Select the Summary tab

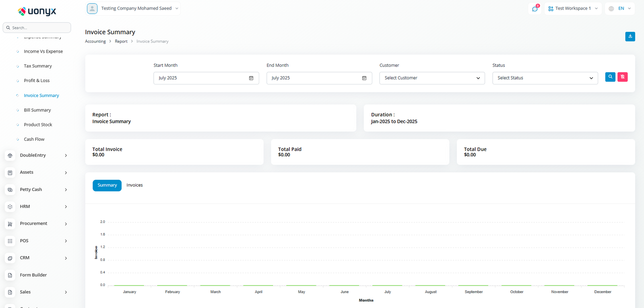(x=107, y=185)
